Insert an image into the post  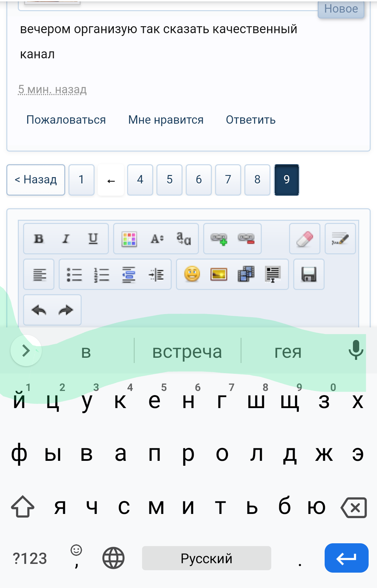(219, 274)
